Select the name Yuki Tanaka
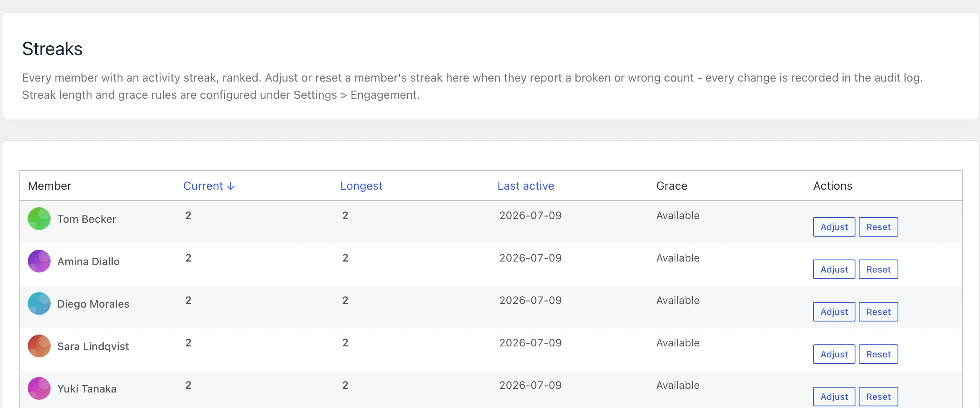 click(x=87, y=389)
